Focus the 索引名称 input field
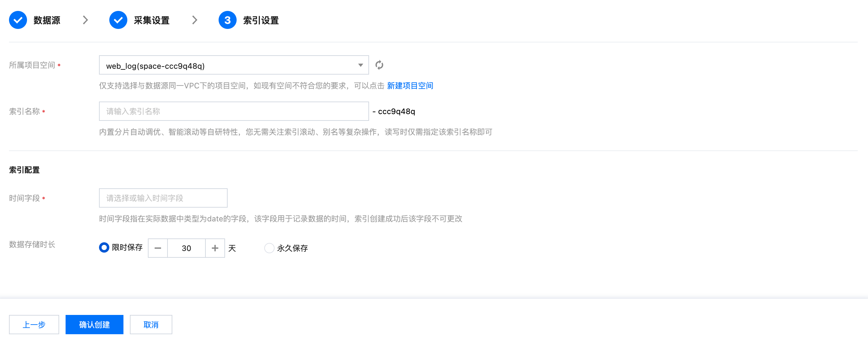Screen dimensions: 868x349 pyautogui.click(x=234, y=112)
